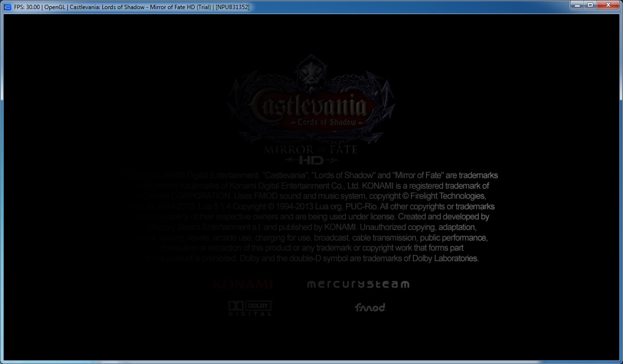
Task: Click the RPCS3 icon in the title bar
Action: tap(7, 7)
